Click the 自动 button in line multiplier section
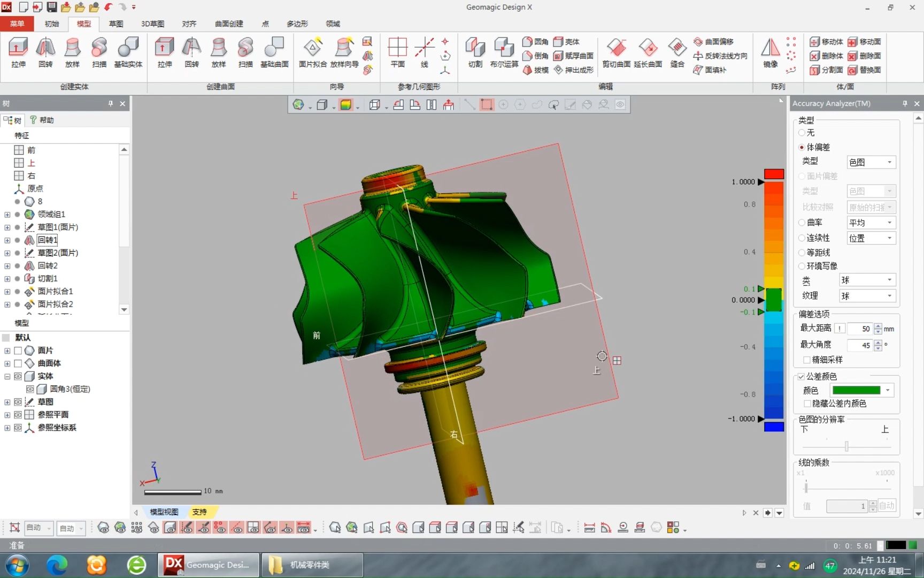Screen dimensions: 924x578 [886, 506]
